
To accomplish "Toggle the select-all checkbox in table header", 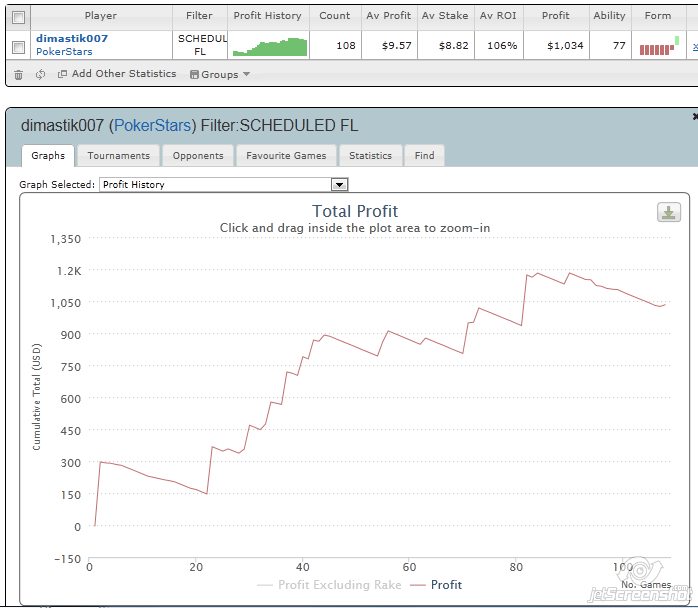I will point(18,16).
